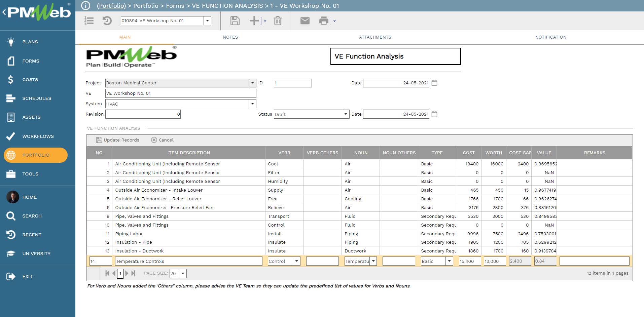Switch to the Attachments tab
The height and width of the screenshot is (317, 644).
[375, 37]
